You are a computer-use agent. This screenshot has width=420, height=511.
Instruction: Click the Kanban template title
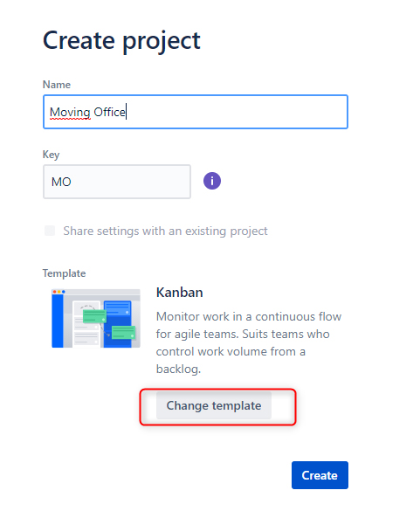[x=180, y=293]
